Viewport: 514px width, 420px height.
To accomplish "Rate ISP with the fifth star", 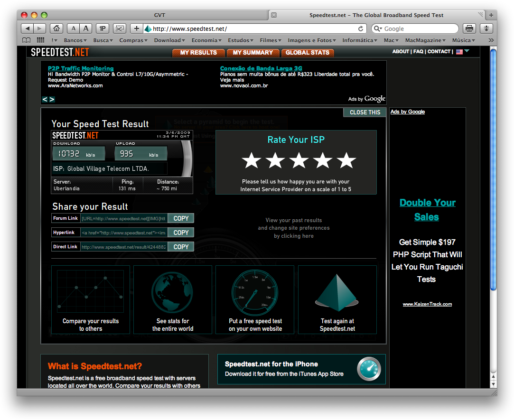I will (346, 160).
